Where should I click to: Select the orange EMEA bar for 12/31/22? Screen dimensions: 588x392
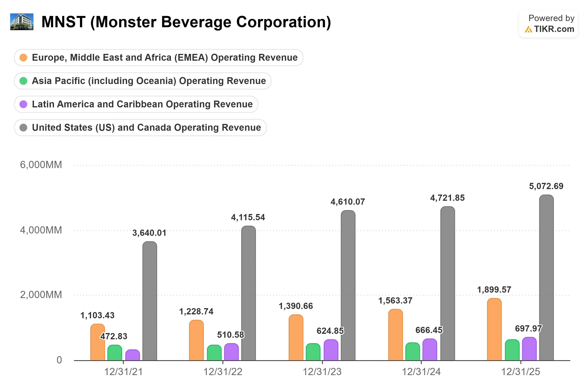(x=196, y=340)
